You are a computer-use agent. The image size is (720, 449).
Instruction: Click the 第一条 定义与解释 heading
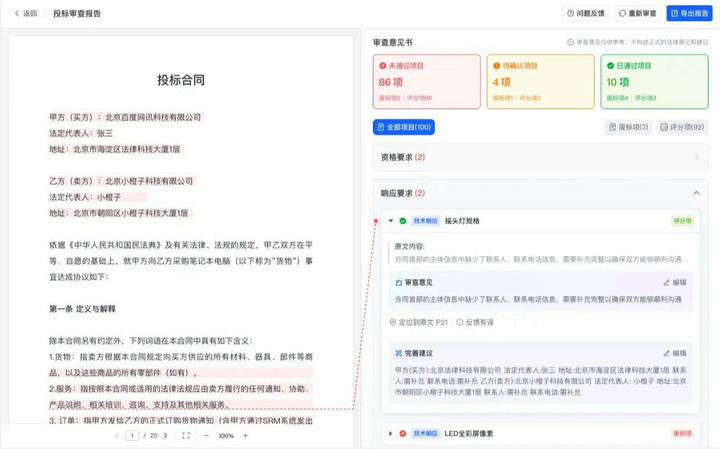82,309
